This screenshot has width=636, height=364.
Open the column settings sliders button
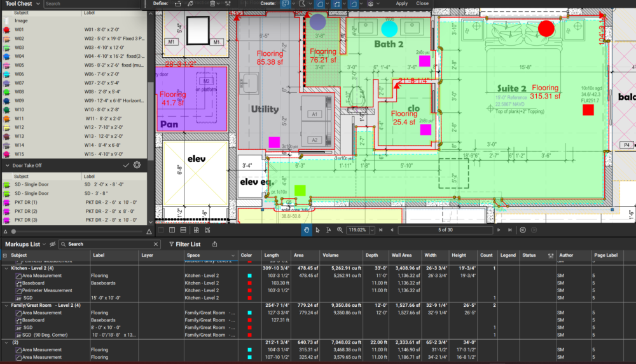[550, 255]
